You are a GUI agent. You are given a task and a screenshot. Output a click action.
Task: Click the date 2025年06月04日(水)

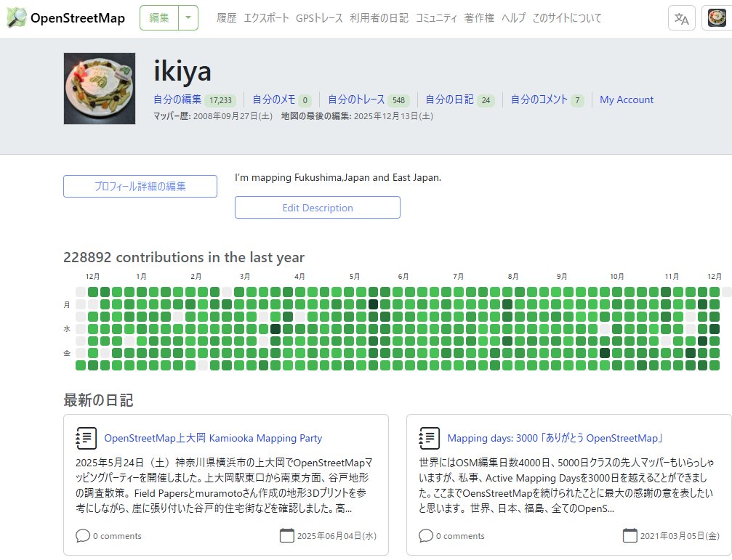337,536
